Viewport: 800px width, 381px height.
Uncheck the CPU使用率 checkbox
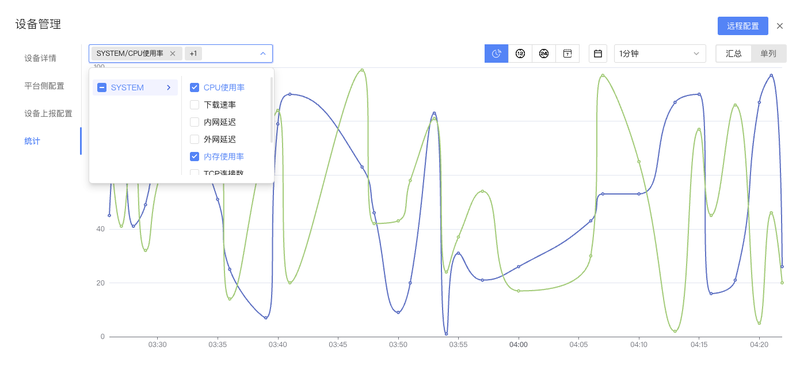(x=194, y=88)
